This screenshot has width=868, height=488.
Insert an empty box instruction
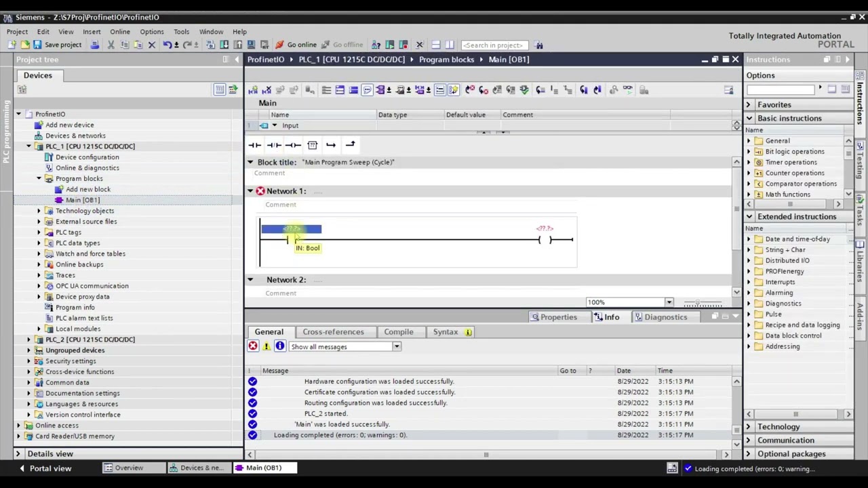(312, 145)
